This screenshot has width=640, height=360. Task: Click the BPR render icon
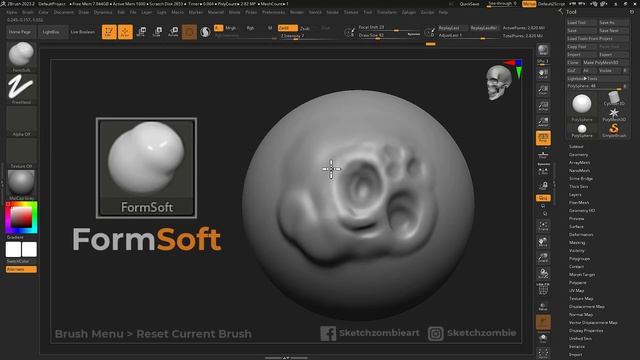543,51
